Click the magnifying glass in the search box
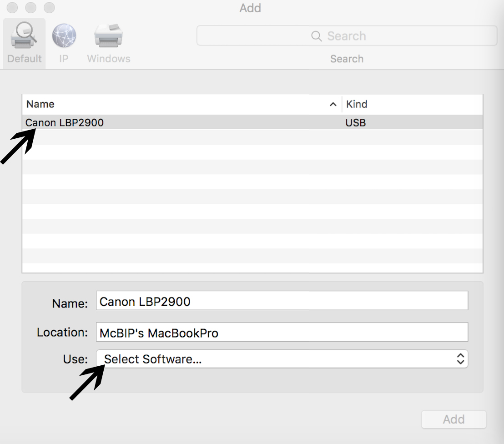The width and height of the screenshot is (504, 444). point(316,35)
